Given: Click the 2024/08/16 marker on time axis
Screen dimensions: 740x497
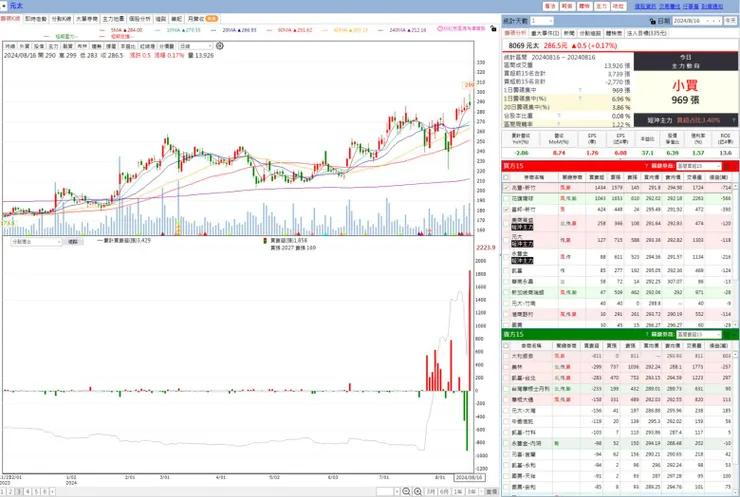Looking at the screenshot, I should pyautogui.click(x=469, y=478).
